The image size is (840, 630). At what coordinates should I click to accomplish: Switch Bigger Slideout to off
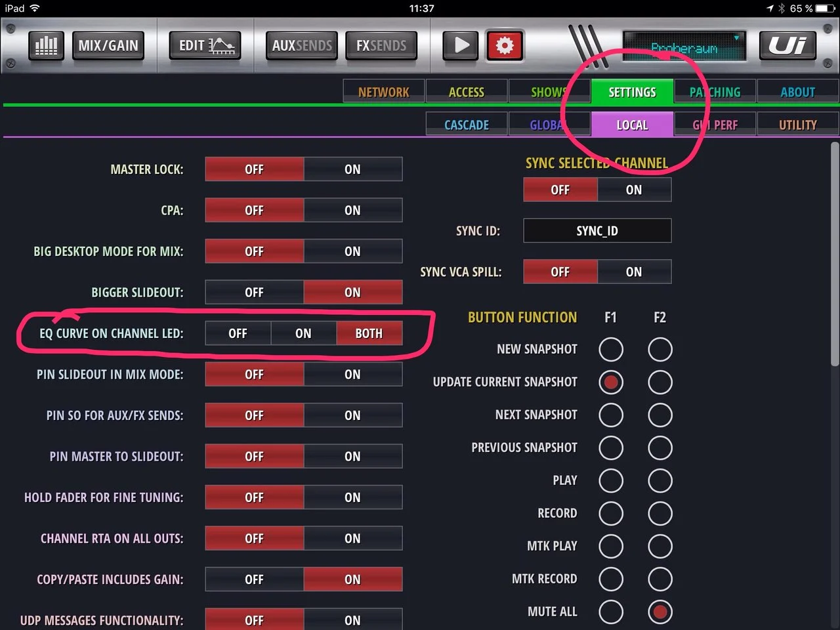(254, 293)
